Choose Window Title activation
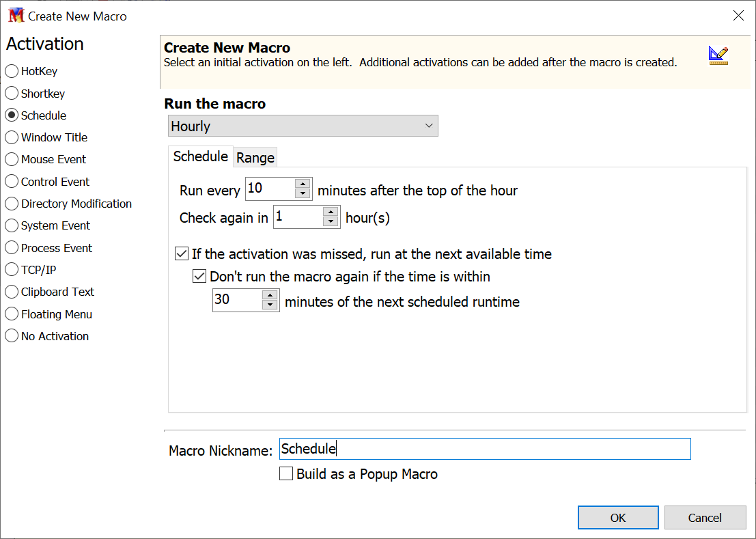 (12, 137)
